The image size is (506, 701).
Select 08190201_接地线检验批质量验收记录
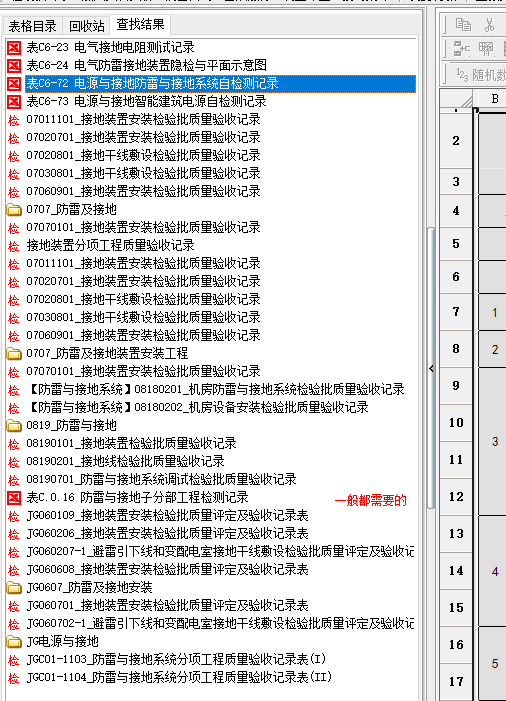(x=116, y=461)
